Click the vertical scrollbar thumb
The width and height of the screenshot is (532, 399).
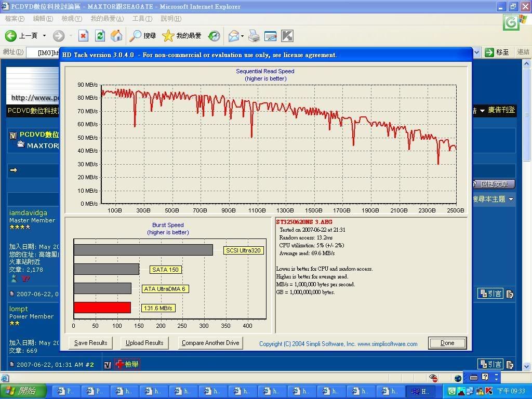pyautogui.click(x=527, y=115)
